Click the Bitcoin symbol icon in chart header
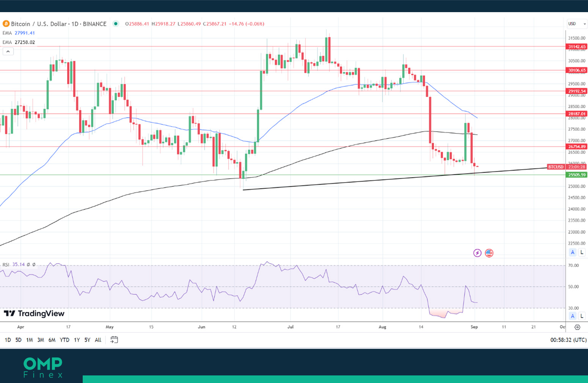Viewport: 588px width, 383px height. (x=6, y=24)
